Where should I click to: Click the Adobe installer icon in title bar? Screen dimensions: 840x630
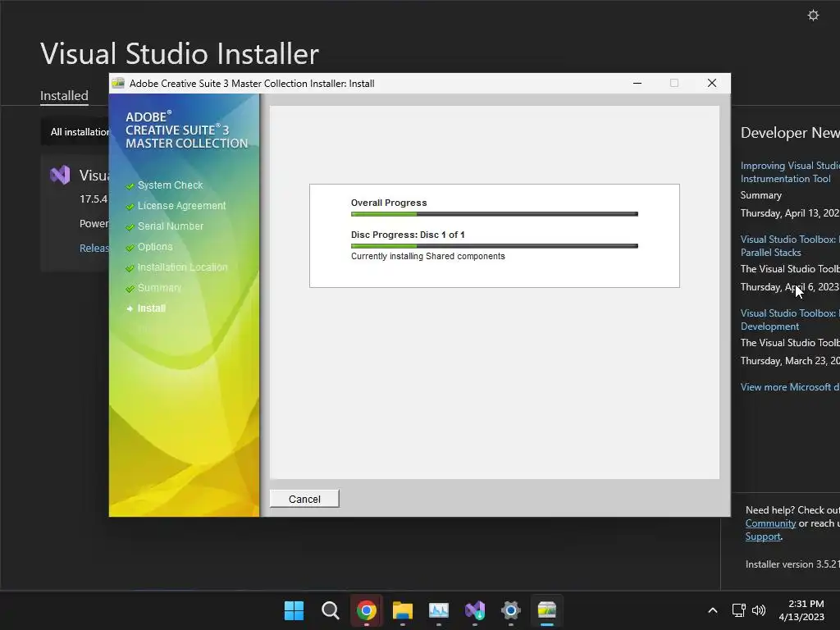click(118, 83)
